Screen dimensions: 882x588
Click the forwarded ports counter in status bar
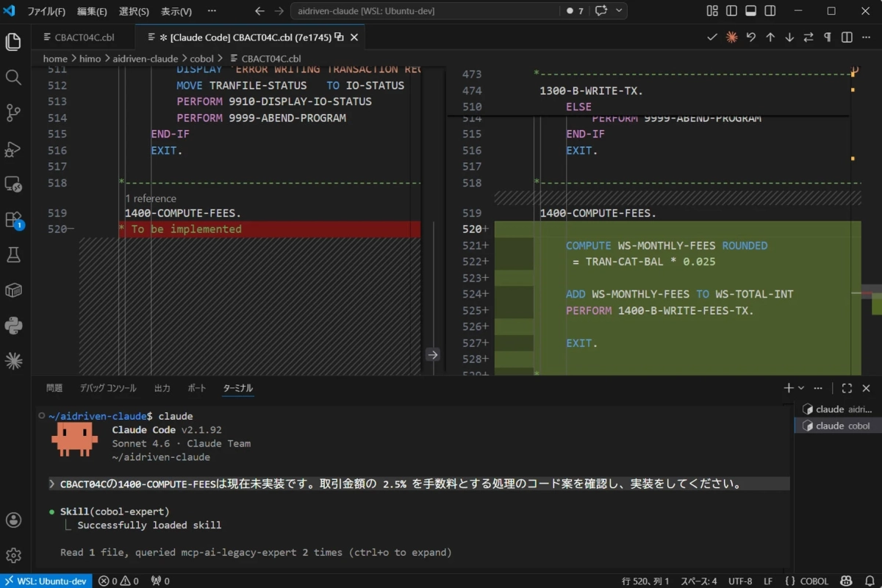pos(159,581)
